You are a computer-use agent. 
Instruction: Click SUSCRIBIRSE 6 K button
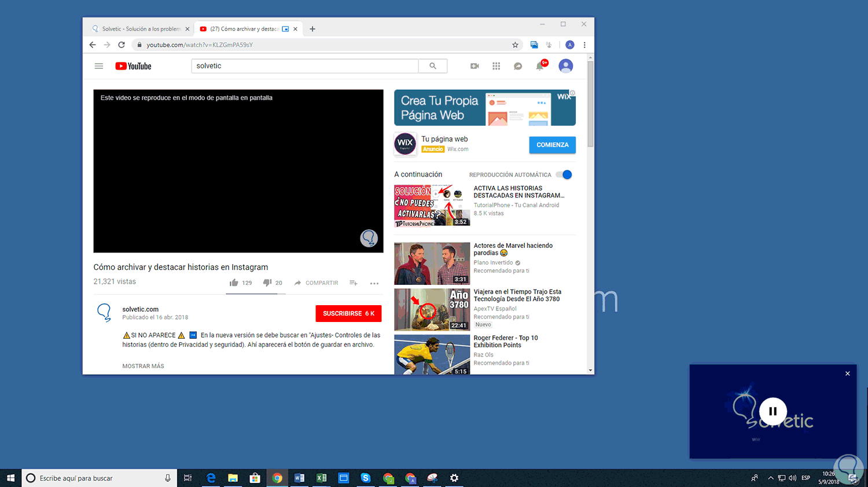click(348, 313)
